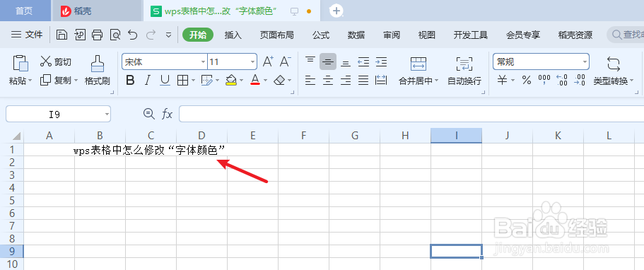Toggle Wrap Text (自动换行)
Viewport: 644px width, 270px height.
[x=464, y=70]
